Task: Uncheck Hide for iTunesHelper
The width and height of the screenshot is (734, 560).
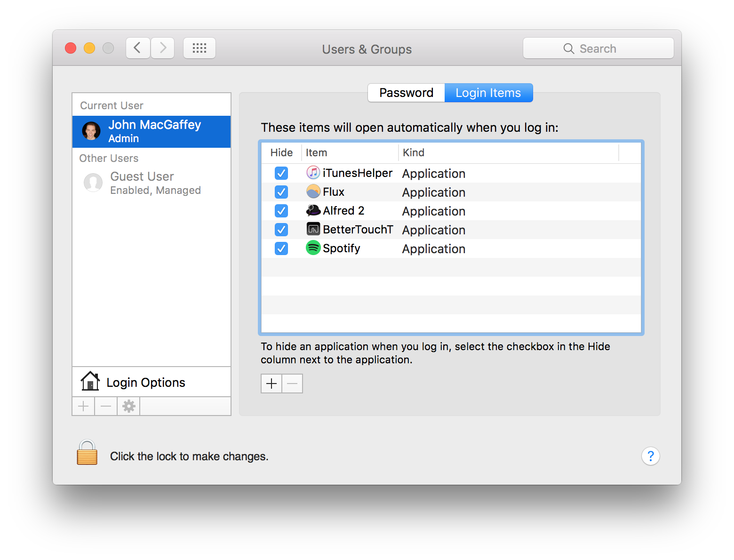Action: [x=281, y=173]
